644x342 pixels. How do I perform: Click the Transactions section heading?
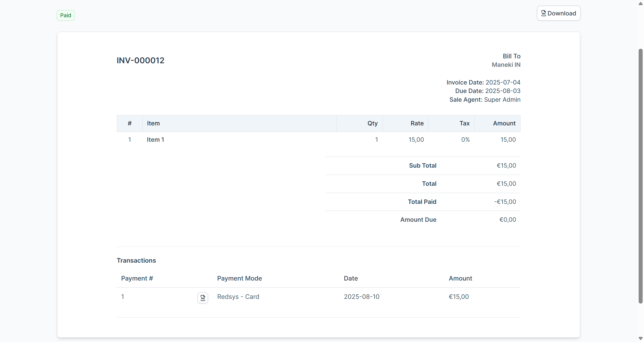(x=136, y=260)
